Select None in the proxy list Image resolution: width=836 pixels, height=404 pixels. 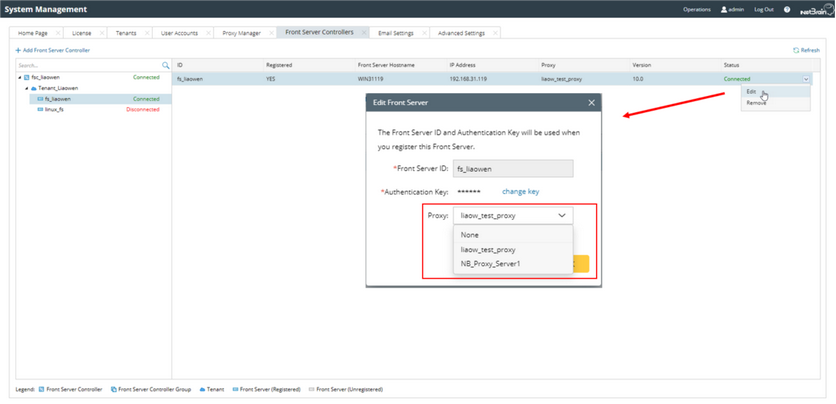point(469,235)
